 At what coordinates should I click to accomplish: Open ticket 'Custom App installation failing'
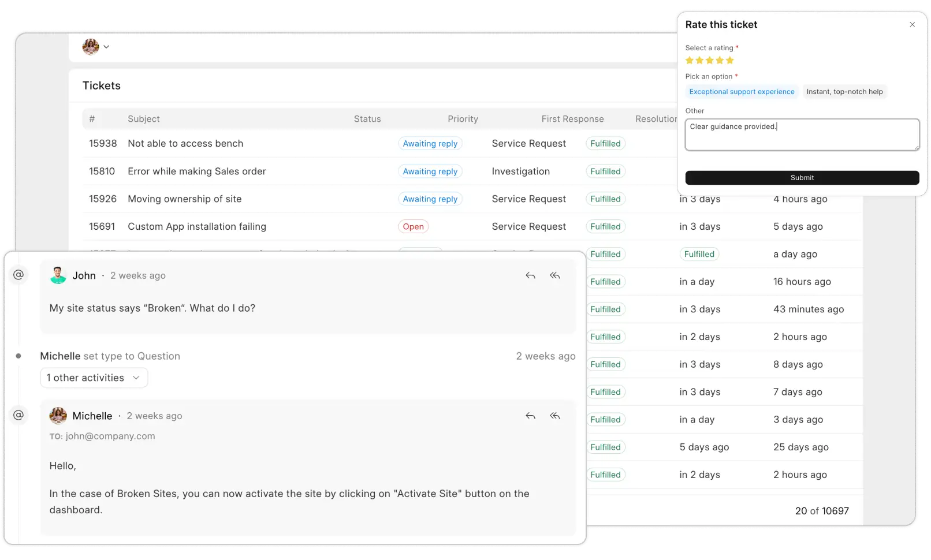(x=196, y=227)
